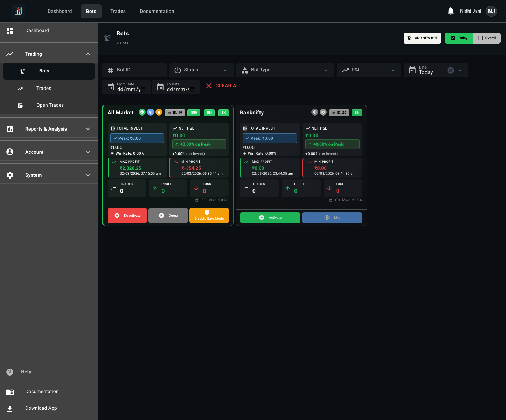Open the Status filter dropdown
The height and width of the screenshot is (420, 506).
point(201,70)
